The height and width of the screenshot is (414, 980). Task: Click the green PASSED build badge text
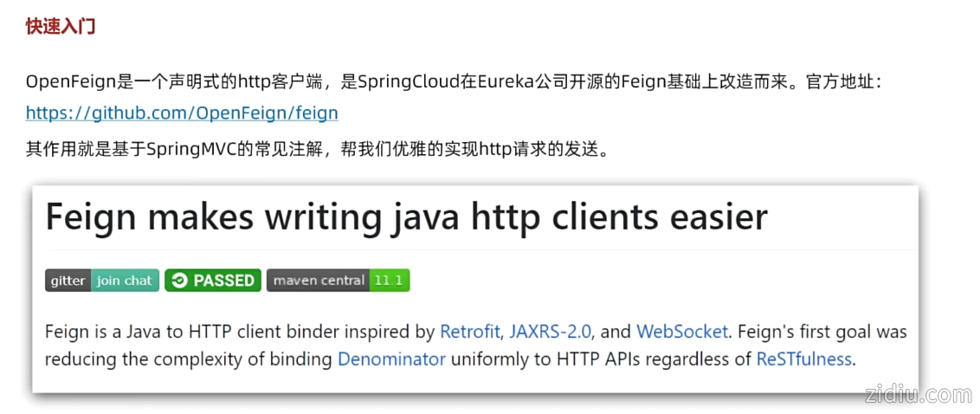point(223,281)
